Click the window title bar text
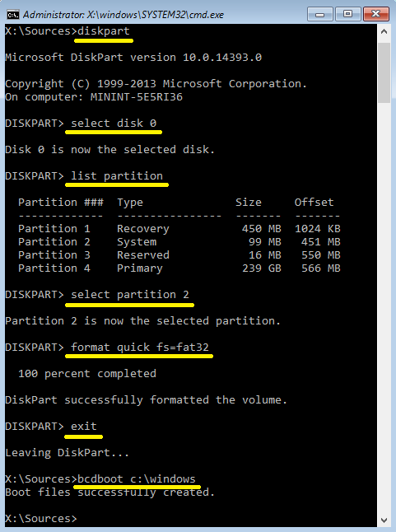The image size is (396, 532). pyautogui.click(x=123, y=15)
